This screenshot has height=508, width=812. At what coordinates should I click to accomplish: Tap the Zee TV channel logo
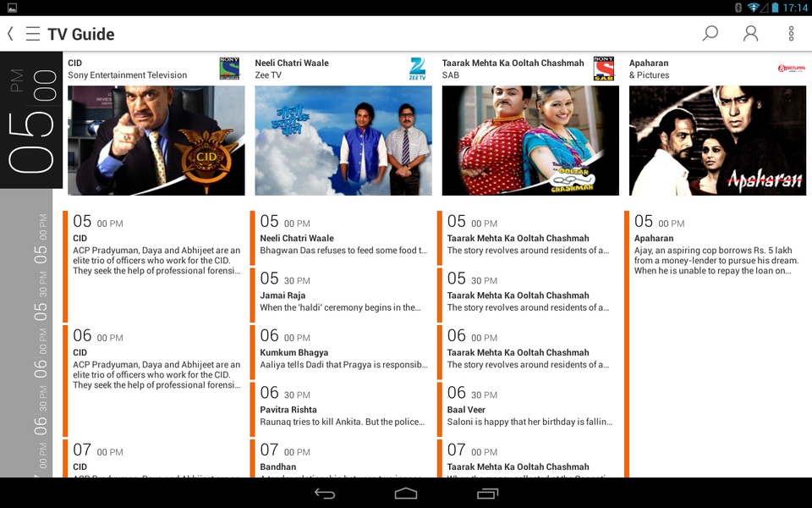(417, 69)
